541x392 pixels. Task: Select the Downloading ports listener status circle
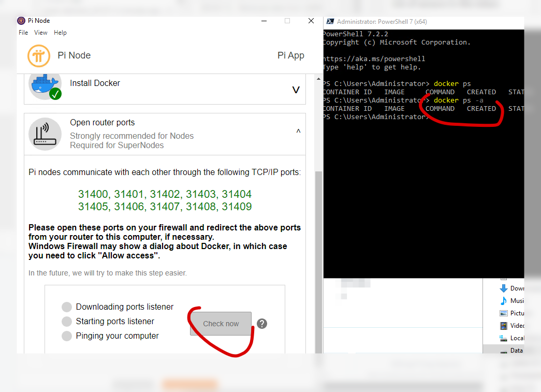tap(67, 307)
